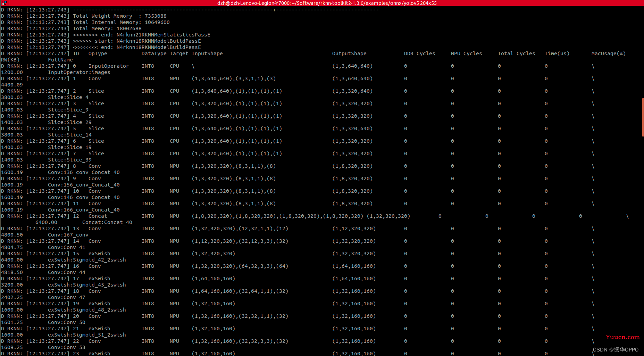Click RW value '1609.25'

click(x=12, y=347)
